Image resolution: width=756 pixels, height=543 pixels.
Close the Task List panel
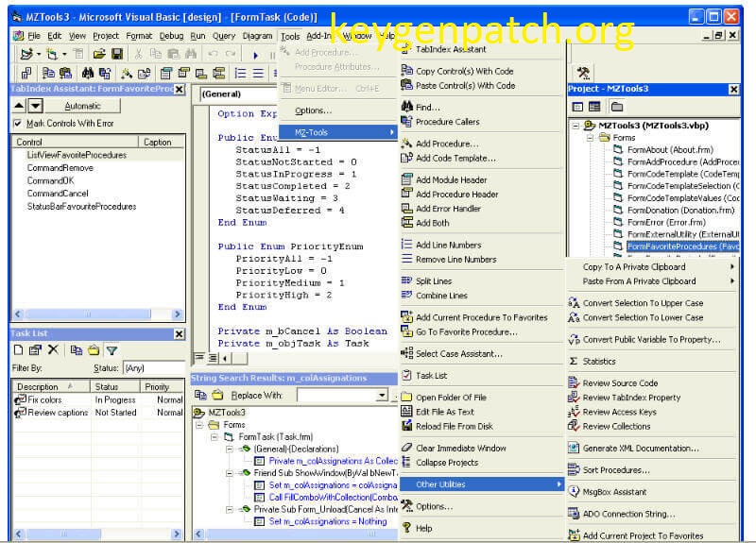tap(179, 333)
